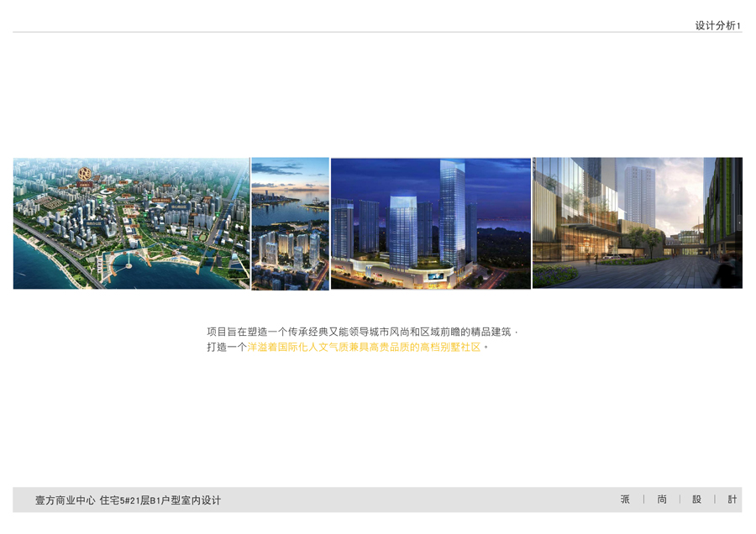Select the twin towers night rendering

(x=430, y=223)
